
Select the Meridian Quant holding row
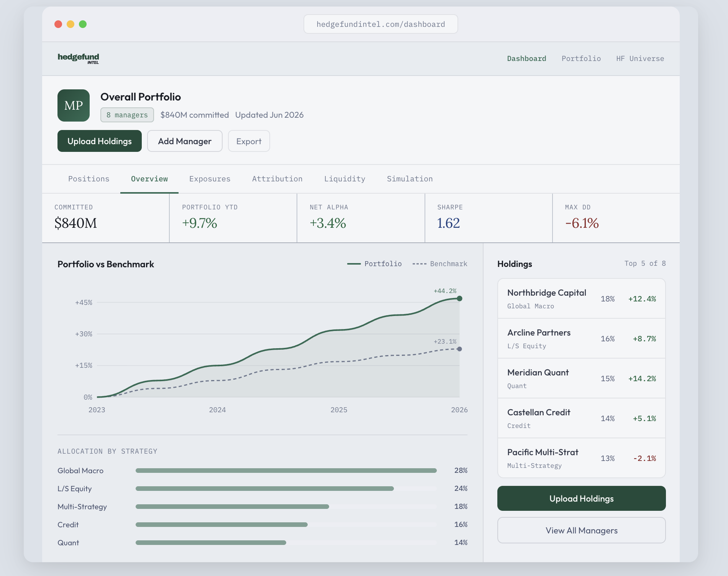581,379
